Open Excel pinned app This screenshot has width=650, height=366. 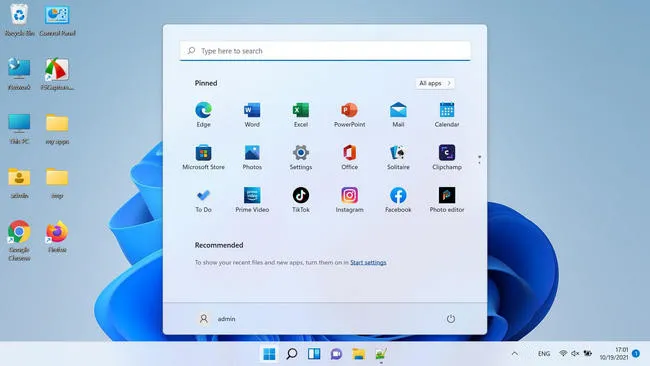click(301, 114)
